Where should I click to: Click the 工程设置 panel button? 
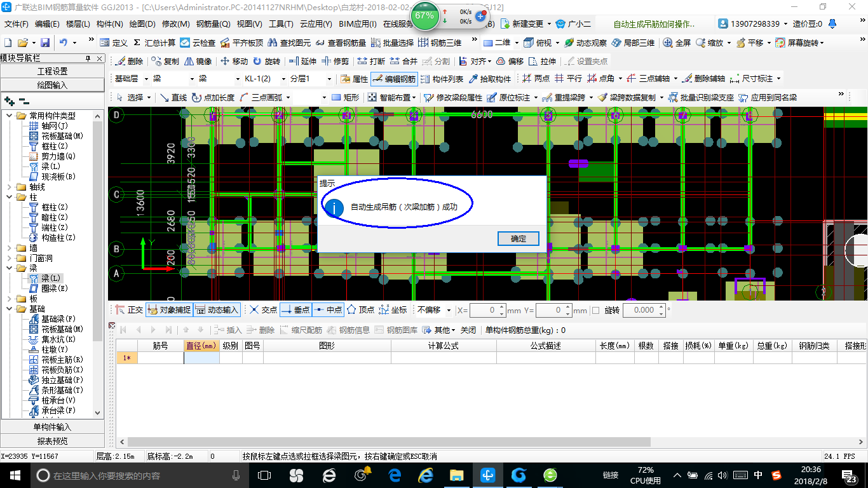52,71
